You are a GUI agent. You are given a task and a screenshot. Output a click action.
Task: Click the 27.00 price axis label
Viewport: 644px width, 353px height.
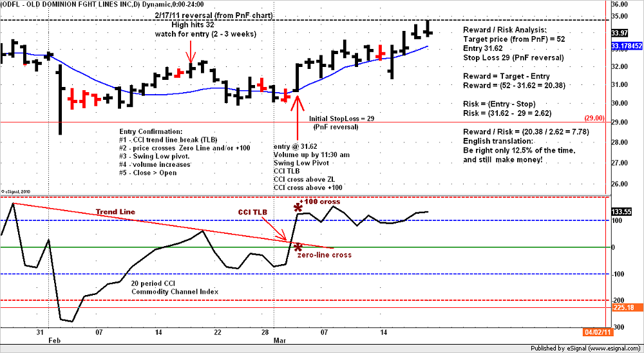tap(620, 163)
